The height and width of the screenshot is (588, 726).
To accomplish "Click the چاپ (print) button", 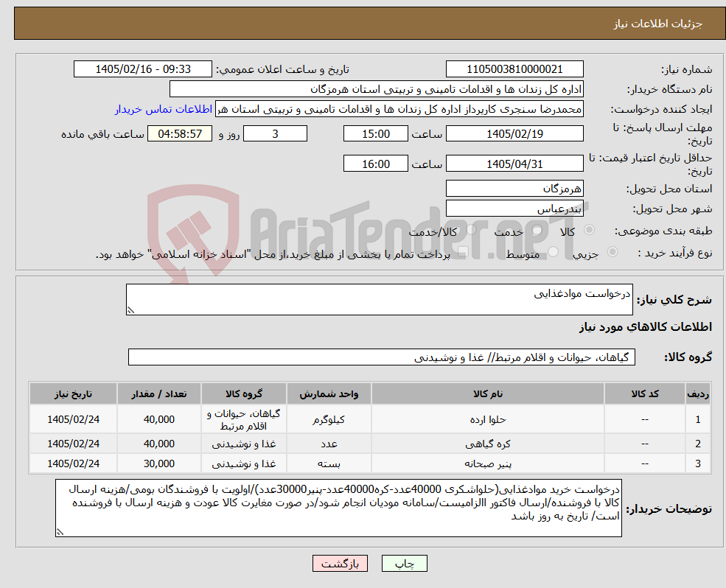I will pyautogui.click(x=404, y=564).
